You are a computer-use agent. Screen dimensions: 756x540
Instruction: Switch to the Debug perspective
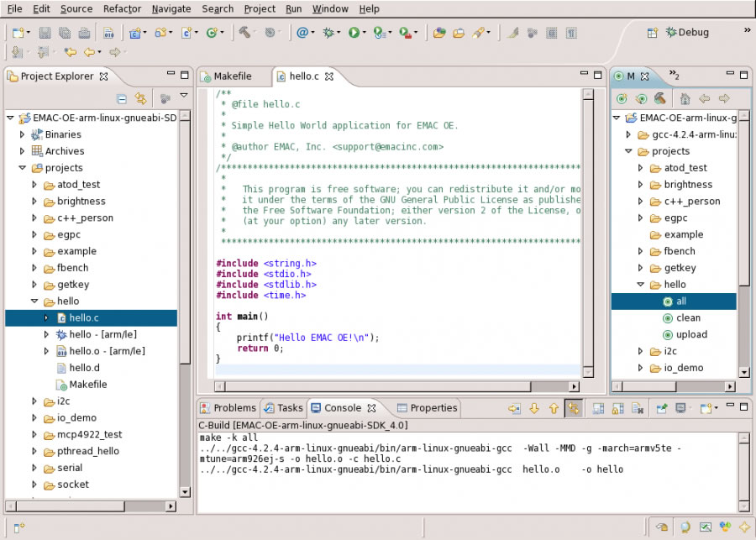click(686, 33)
